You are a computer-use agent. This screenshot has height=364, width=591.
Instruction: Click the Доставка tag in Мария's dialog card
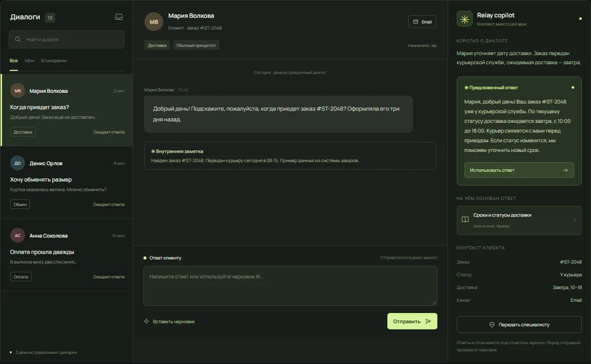23,132
